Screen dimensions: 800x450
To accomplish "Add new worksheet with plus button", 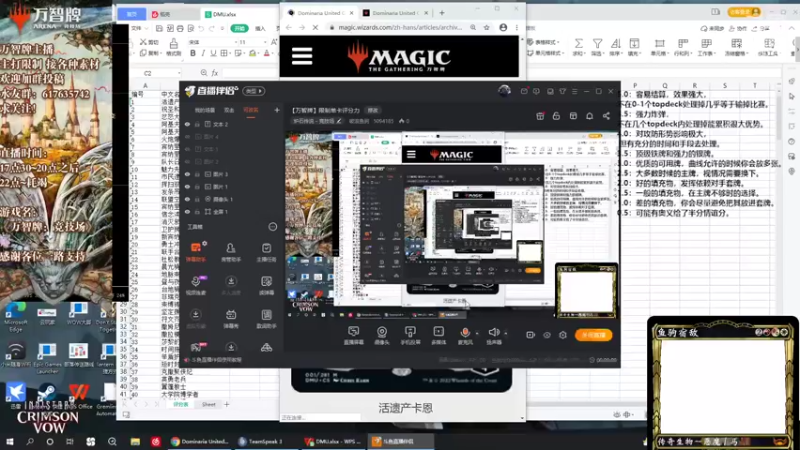I will [x=227, y=404].
